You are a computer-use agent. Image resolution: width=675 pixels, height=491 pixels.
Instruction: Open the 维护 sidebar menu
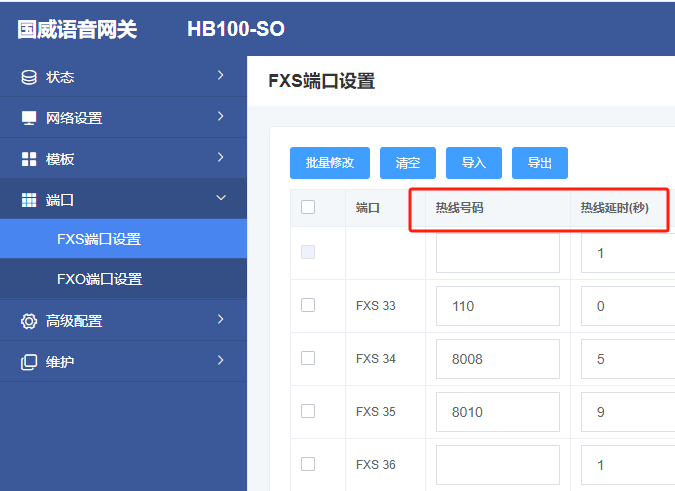click(x=123, y=361)
